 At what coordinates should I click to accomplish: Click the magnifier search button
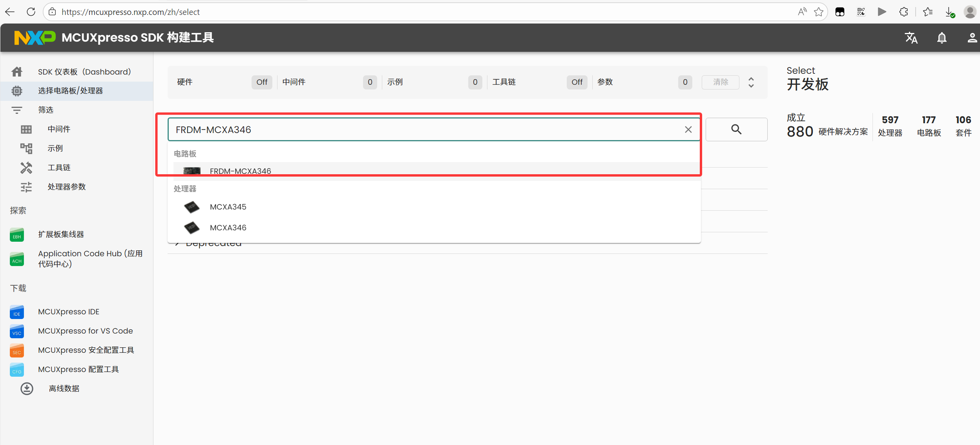click(736, 129)
